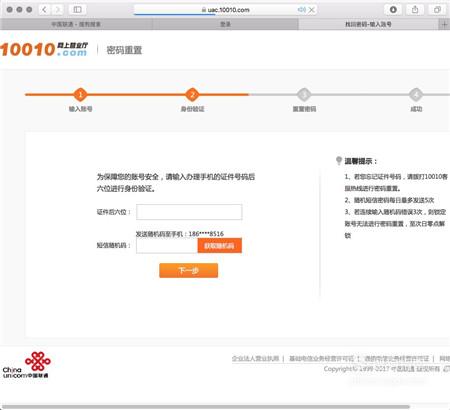
Task: Click the 10010.com logo
Action: [44, 49]
